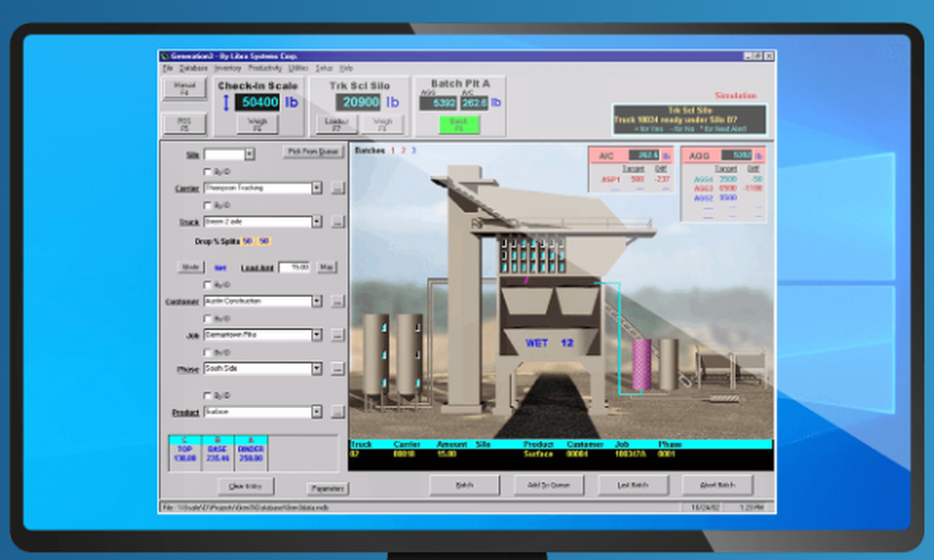This screenshot has height=560, width=934.
Task: Click the Weigh F6 button under Check-in Scale
Action: (x=258, y=124)
